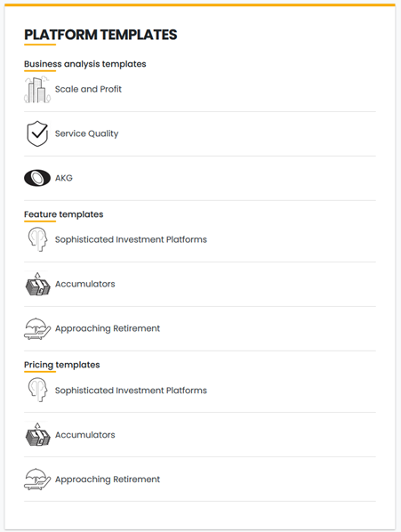Open the Scale and Profit template link
The width and height of the screenshot is (401, 532).
[x=88, y=89]
